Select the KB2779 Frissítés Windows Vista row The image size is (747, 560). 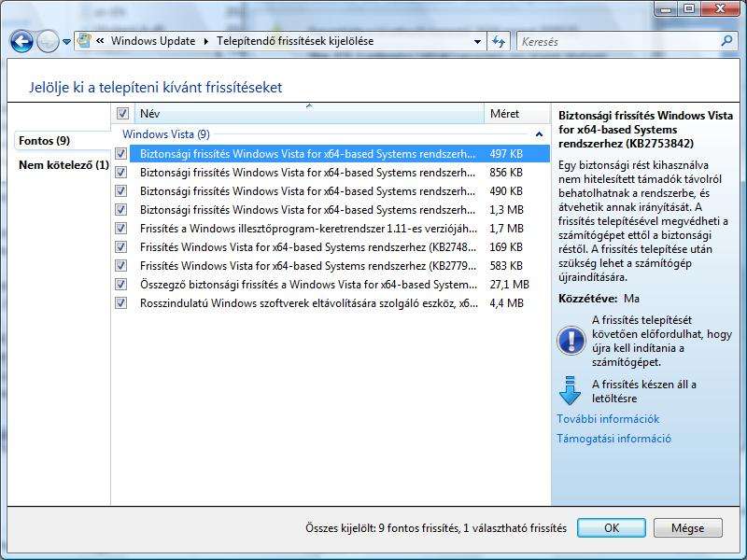[x=340, y=265]
